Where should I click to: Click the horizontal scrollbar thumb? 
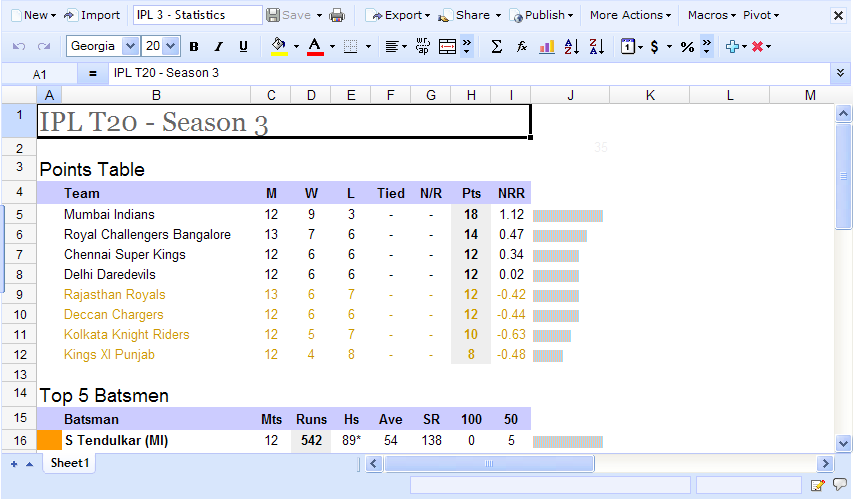coord(489,464)
